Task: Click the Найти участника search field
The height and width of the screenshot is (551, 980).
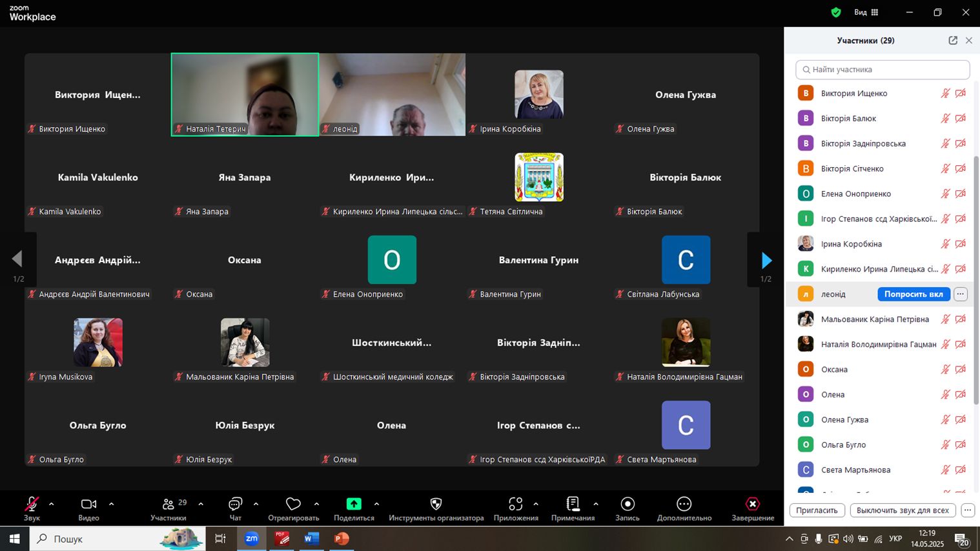Action: pos(883,69)
